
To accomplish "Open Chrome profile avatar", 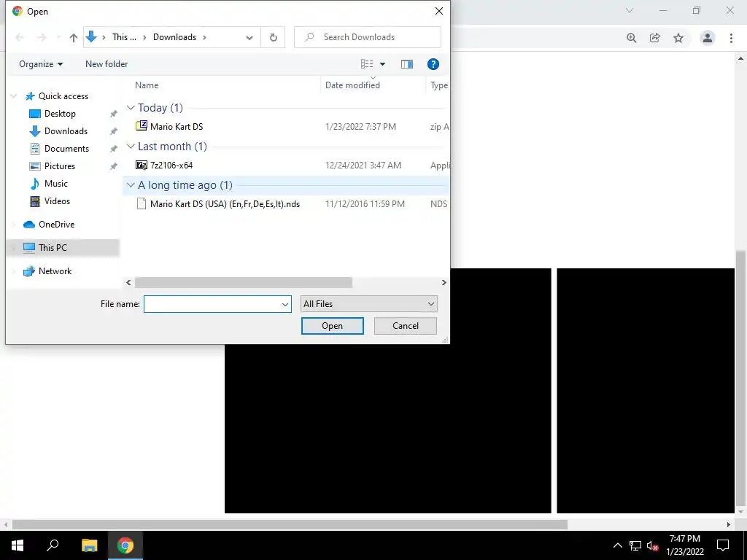I will tap(708, 38).
